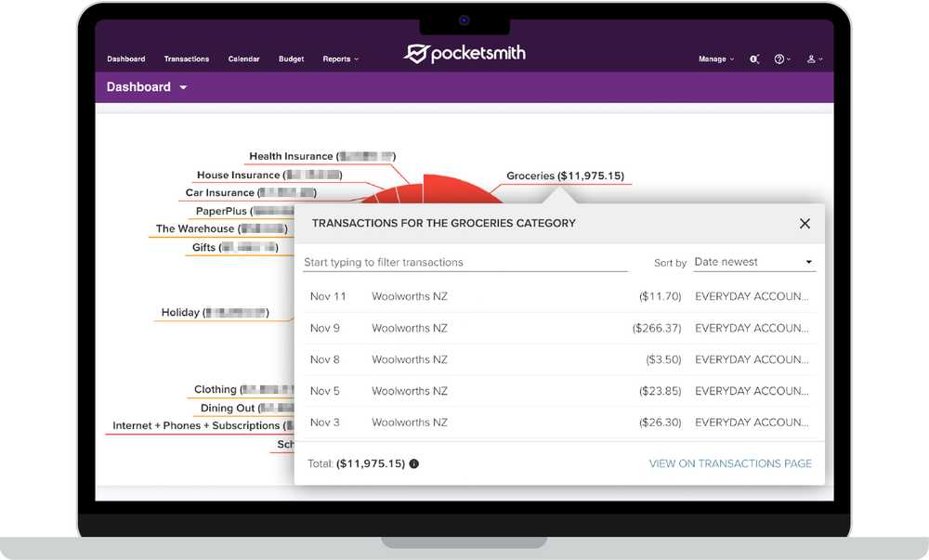This screenshot has width=929, height=560.
Task: Click the PocketSmith logo
Action: pos(464,53)
